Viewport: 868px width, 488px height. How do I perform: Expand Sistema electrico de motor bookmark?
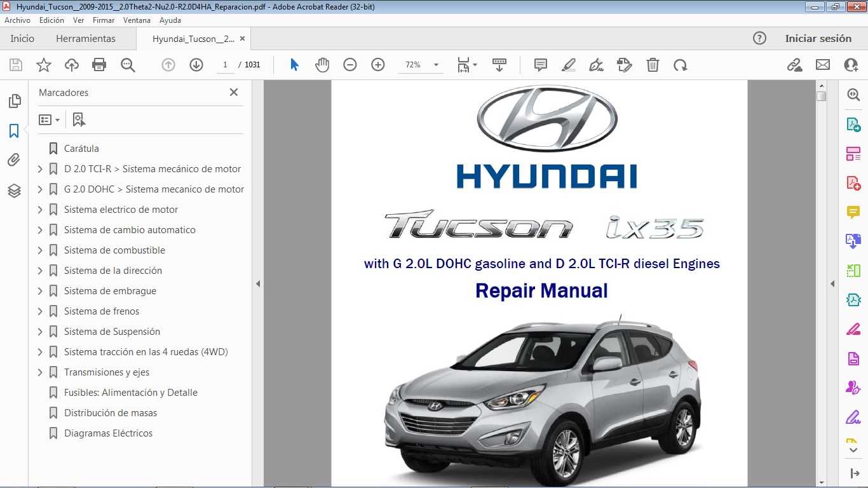[x=40, y=210]
